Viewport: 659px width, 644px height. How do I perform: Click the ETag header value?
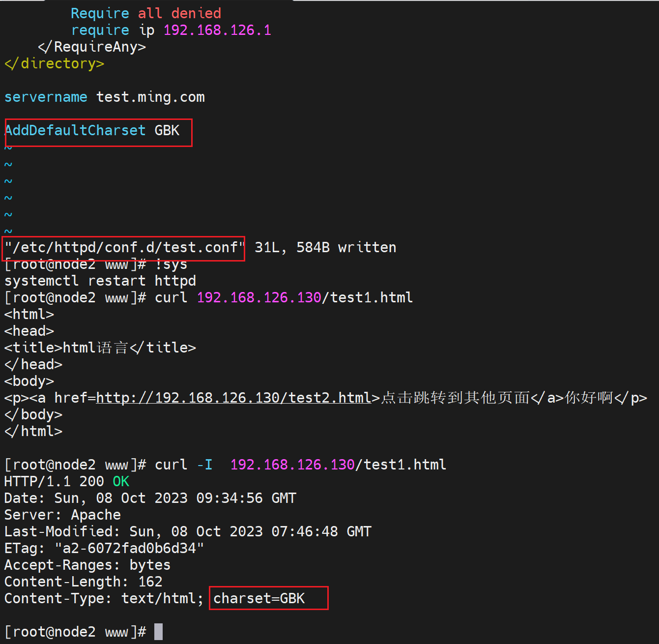pos(129,548)
